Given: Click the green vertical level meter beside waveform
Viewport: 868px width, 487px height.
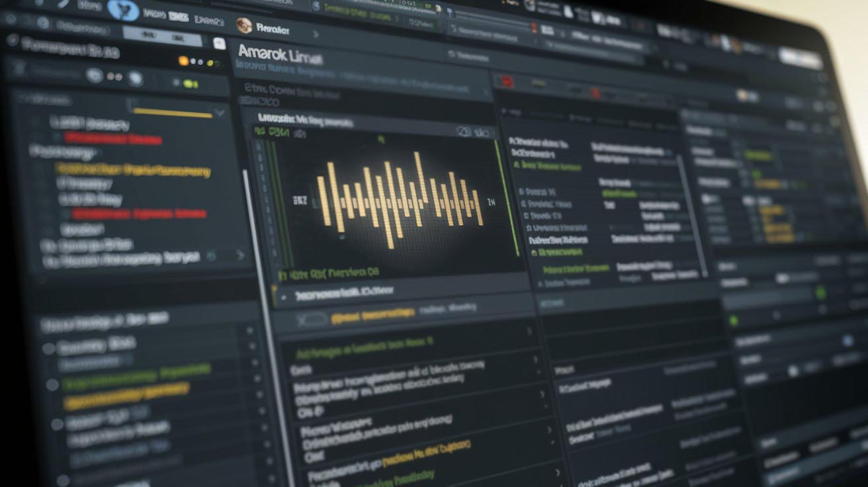Looking at the screenshot, I should 507,197.
